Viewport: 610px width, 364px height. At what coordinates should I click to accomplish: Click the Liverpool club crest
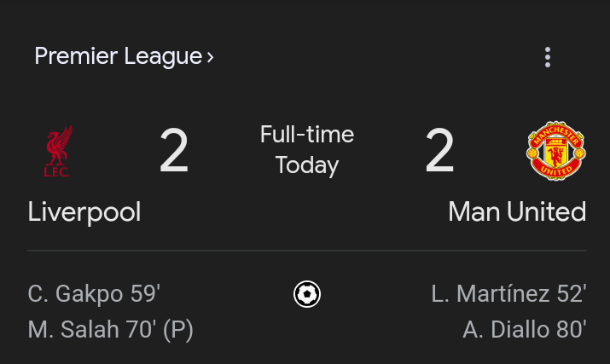tap(58, 152)
